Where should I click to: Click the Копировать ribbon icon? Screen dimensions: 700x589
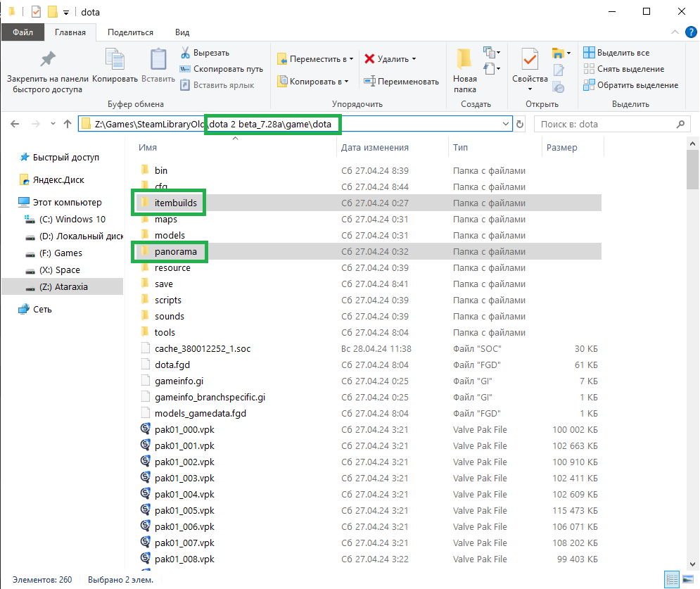[115, 65]
